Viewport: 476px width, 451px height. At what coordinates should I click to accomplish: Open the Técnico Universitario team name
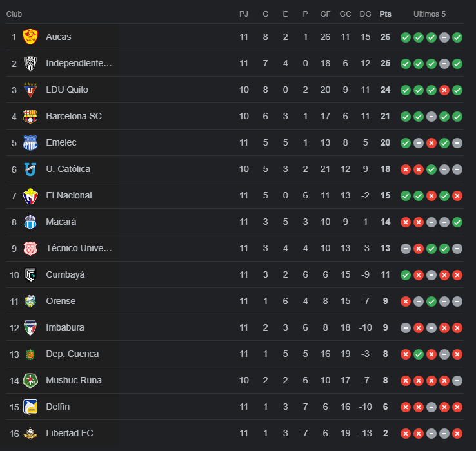79,248
